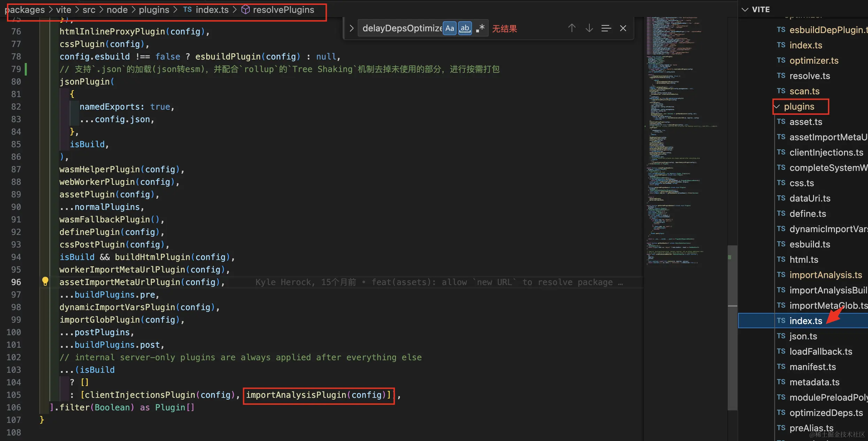The width and height of the screenshot is (868, 441).
Task: Expand the replace field chevron
Action: point(351,28)
